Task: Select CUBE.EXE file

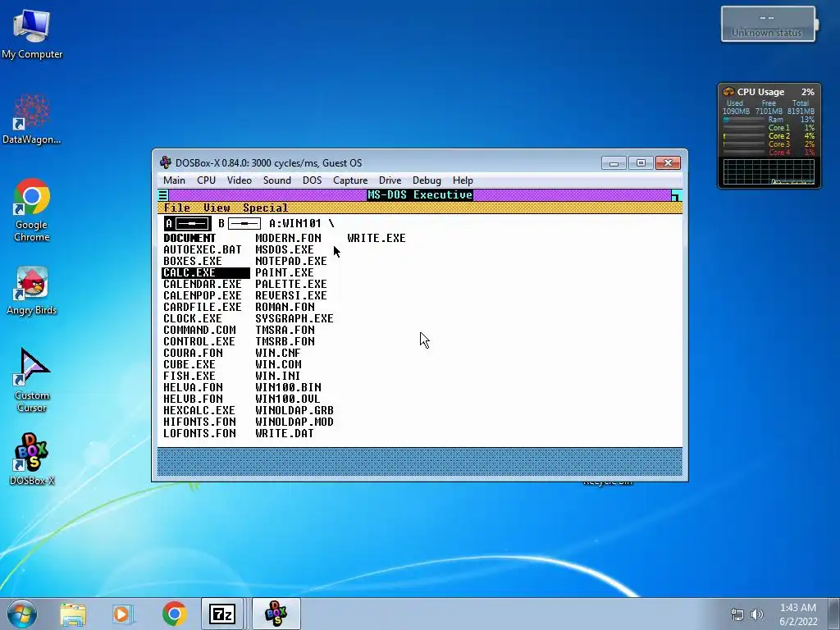Action: click(189, 364)
